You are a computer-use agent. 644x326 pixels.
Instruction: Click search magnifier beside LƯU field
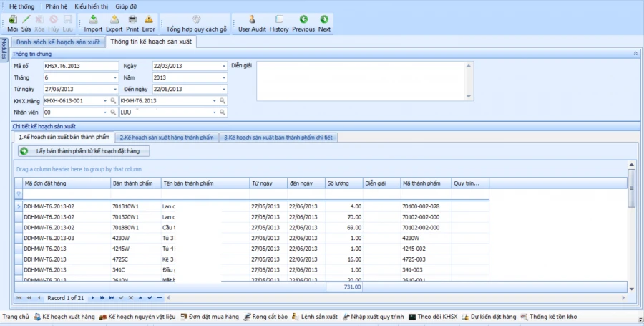[x=223, y=112]
